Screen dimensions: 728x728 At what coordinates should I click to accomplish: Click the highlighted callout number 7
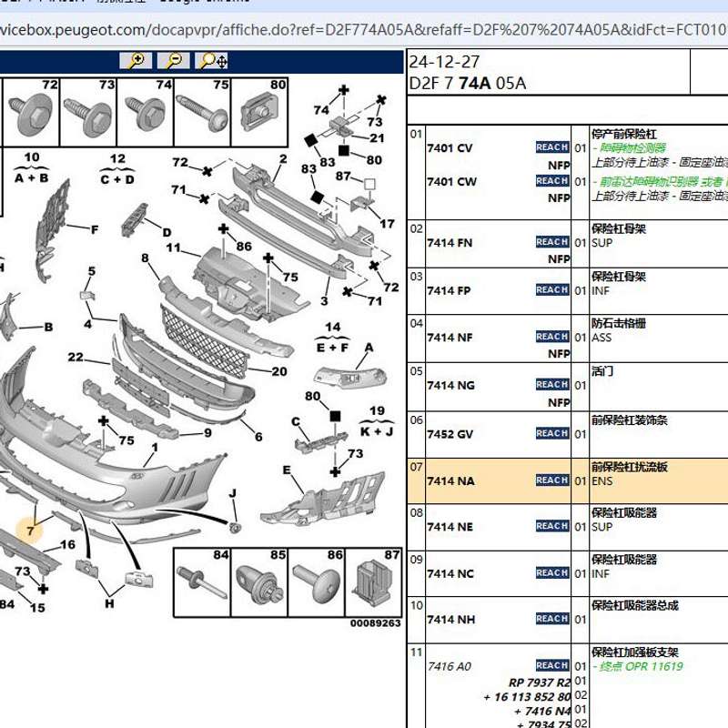point(30,531)
